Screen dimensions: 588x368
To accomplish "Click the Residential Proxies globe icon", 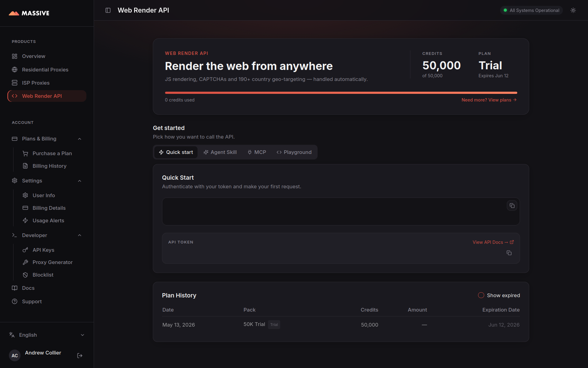I will pos(14,70).
